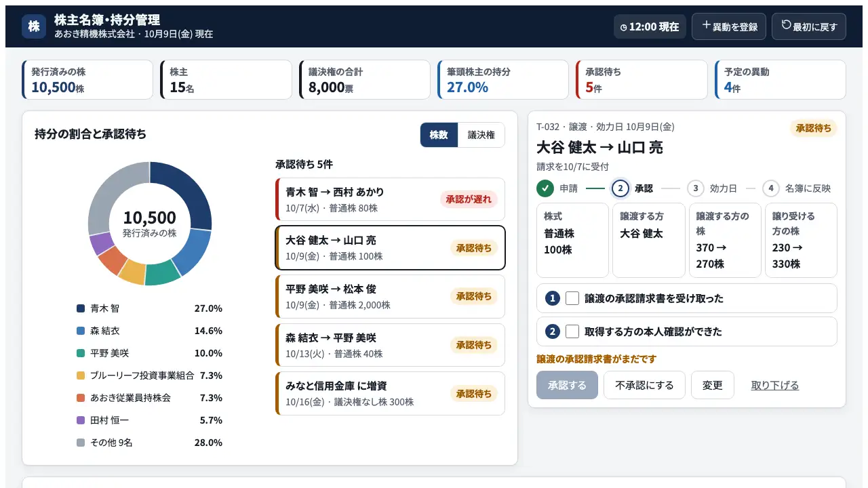The width and height of the screenshot is (868, 488).
Task: Select step 4 circle 名簿に反映
Action: click(770, 188)
